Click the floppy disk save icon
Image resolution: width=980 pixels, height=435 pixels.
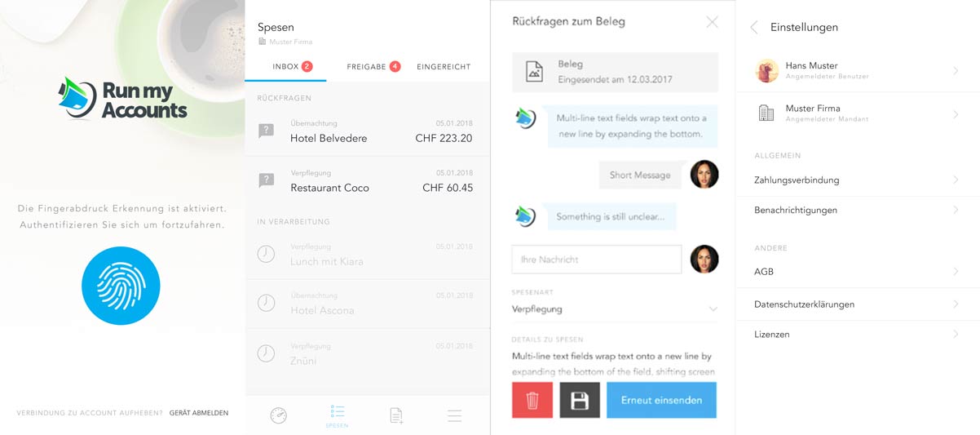click(x=580, y=401)
